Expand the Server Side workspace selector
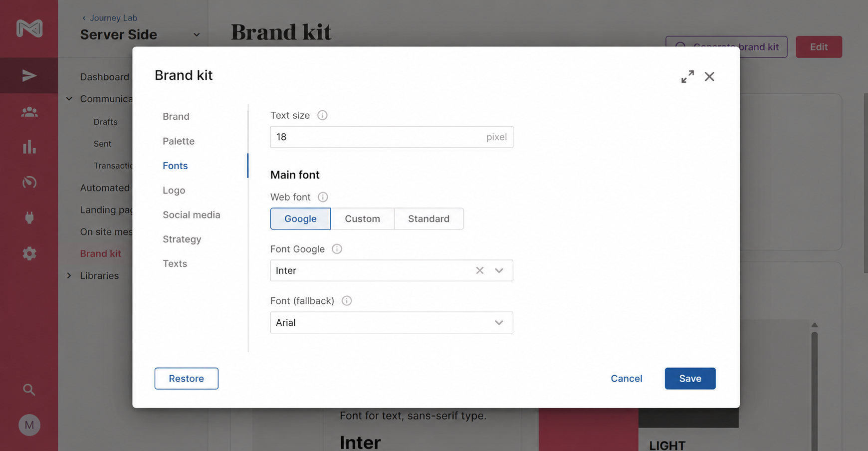Viewport: 868px width, 451px height. [197, 34]
